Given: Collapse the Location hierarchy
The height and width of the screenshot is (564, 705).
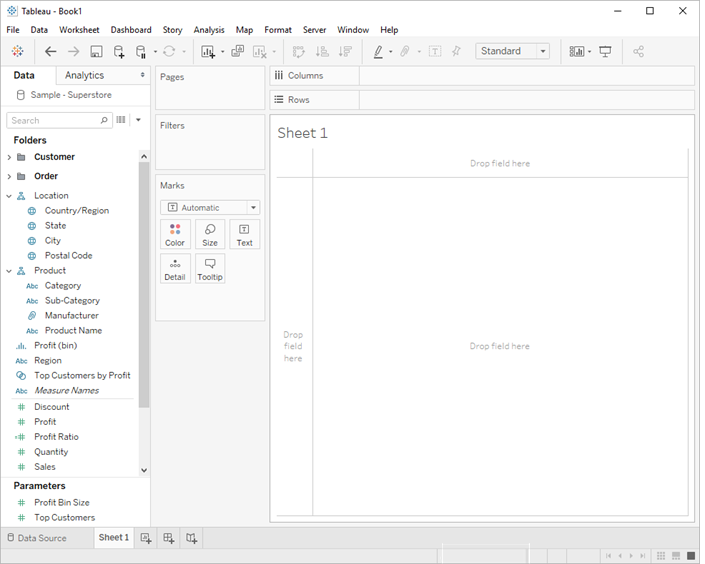Looking at the screenshot, I should [x=9, y=196].
